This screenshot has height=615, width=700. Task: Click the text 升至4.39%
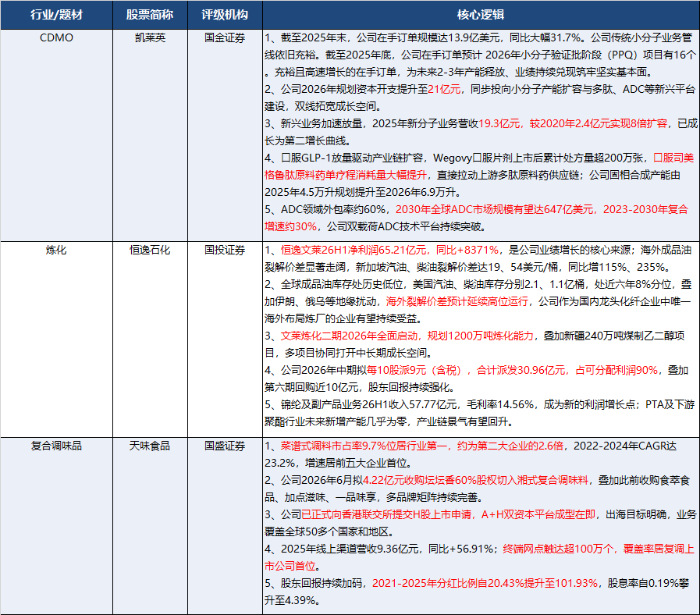293,601
